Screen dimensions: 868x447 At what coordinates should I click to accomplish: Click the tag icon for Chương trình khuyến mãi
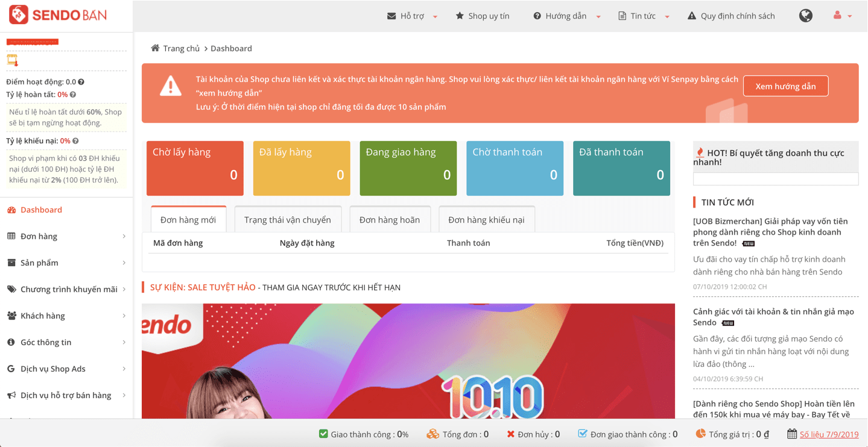click(11, 290)
